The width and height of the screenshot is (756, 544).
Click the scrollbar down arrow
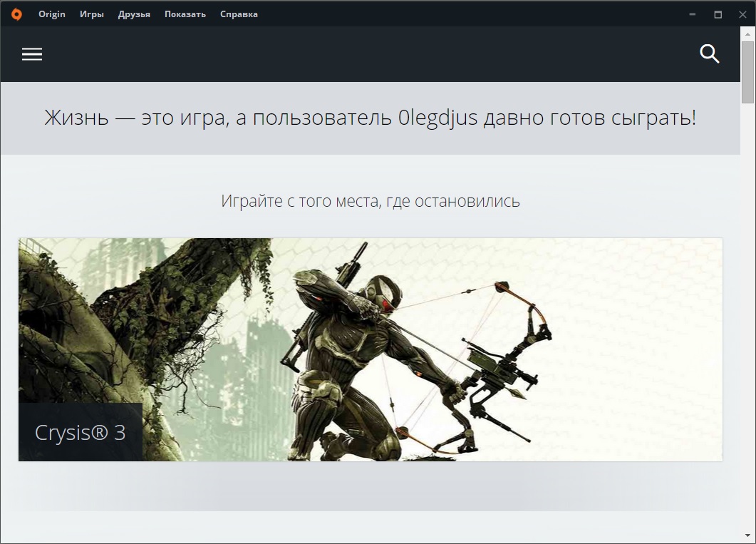pos(747,535)
